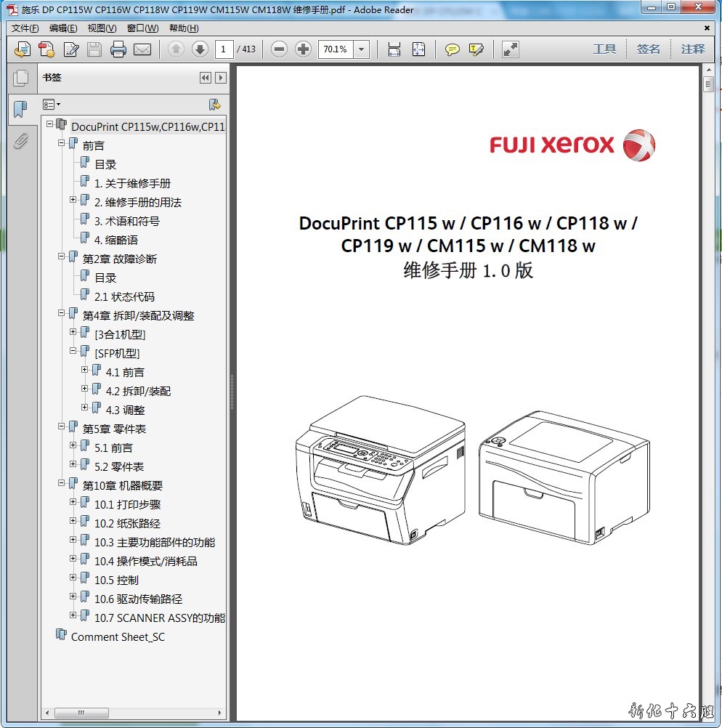Open bookmark options dropdown menu
This screenshot has width=722, height=728.
coord(52,105)
